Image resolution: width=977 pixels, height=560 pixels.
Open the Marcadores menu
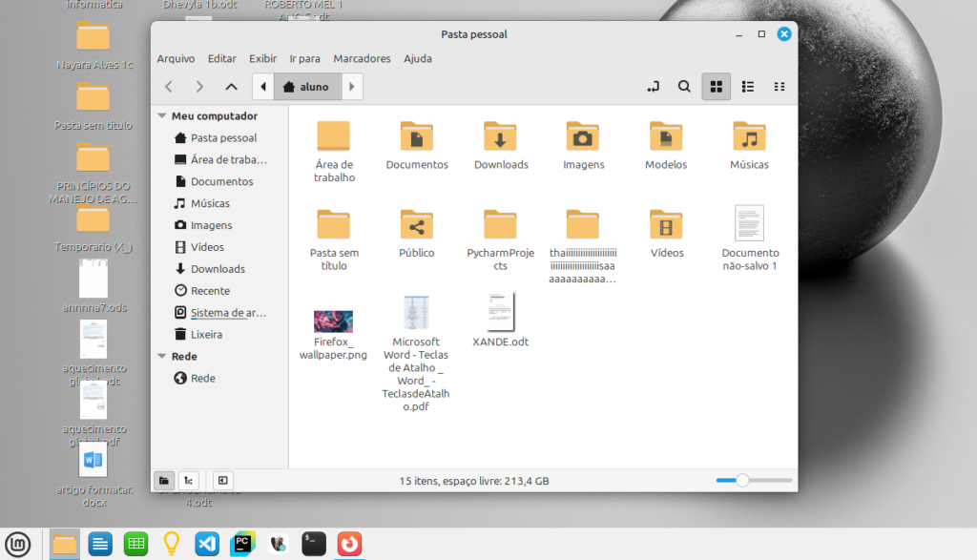pyautogui.click(x=362, y=58)
